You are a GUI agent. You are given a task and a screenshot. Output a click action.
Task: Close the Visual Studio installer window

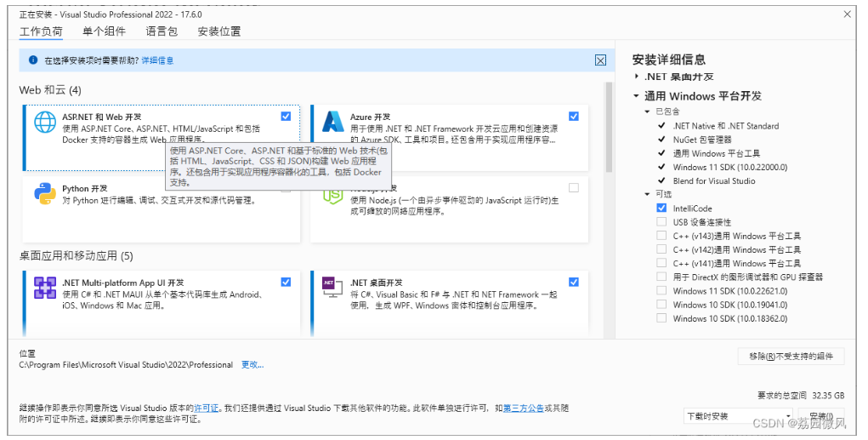pyautogui.click(x=847, y=14)
